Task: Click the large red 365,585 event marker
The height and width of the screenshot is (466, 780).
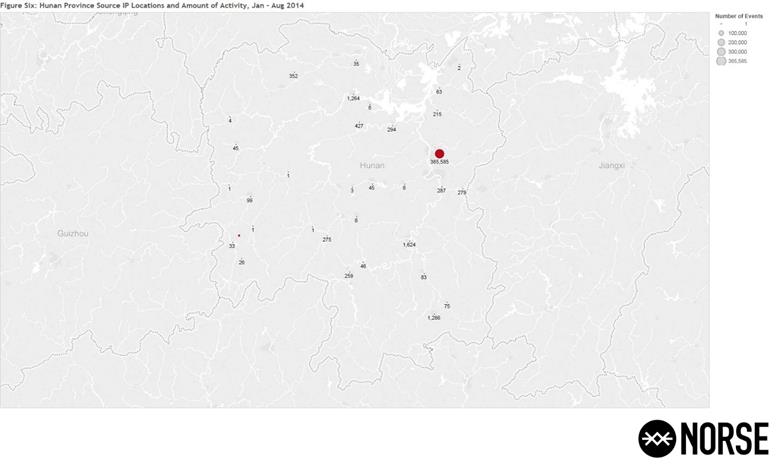Action: [x=439, y=153]
